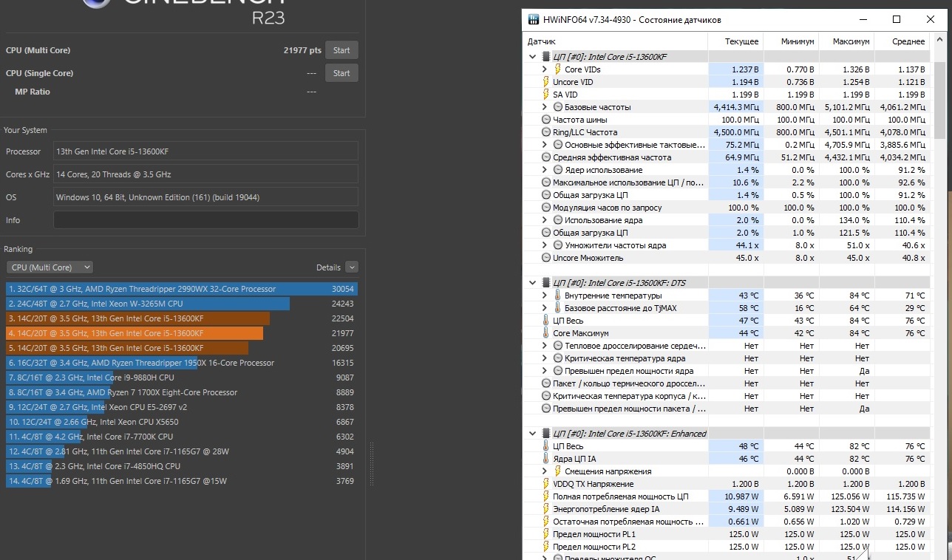
Task: Expand the Ядер использование row
Action: 545,170
